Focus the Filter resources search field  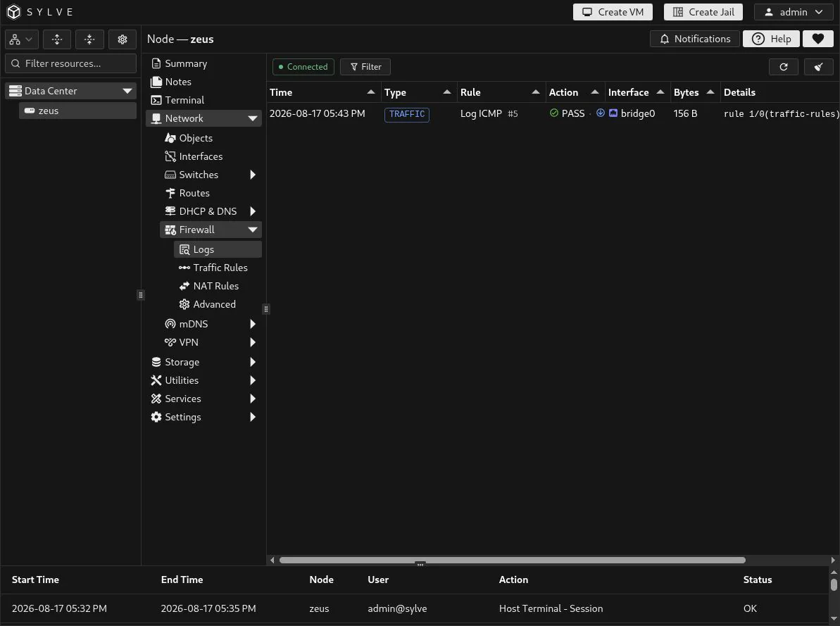click(70, 63)
